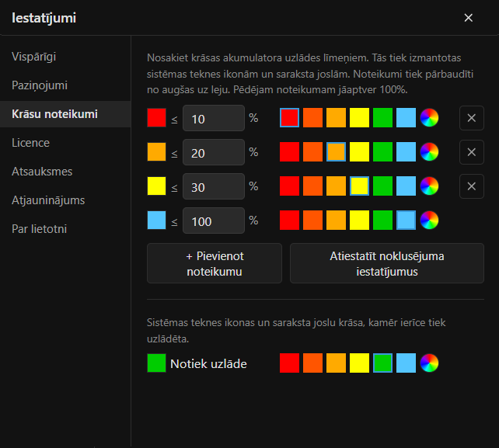
Task: Pick light blue swatch in 10% rule
Action: (x=406, y=118)
